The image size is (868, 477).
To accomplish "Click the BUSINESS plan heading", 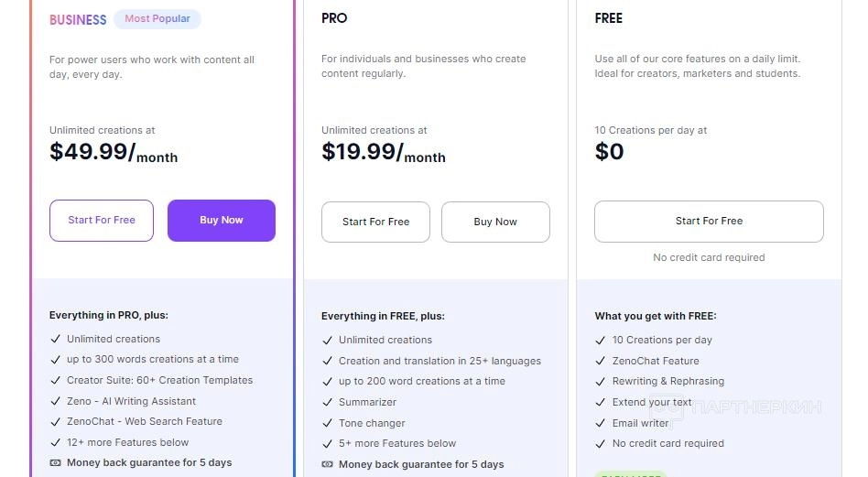I will pyautogui.click(x=78, y=19).
